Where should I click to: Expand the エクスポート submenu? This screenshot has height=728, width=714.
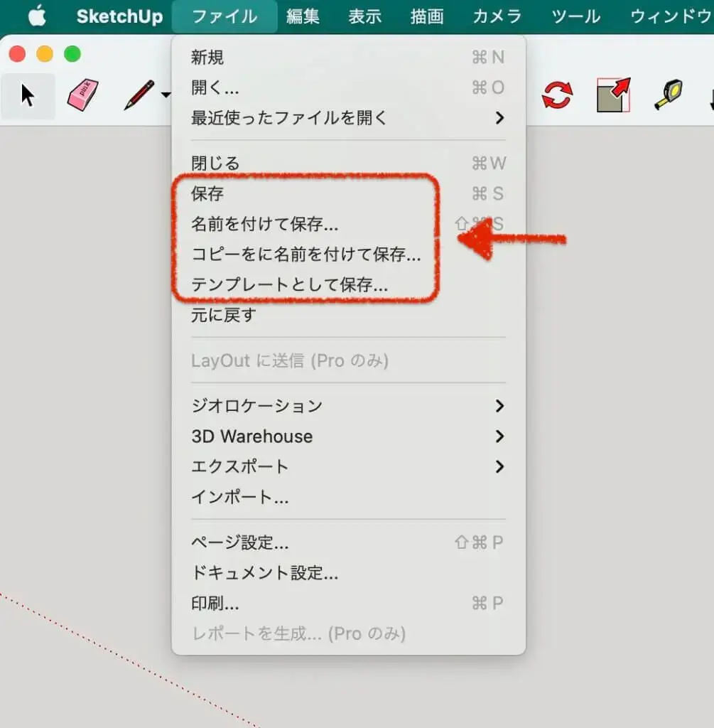pos(348,466)
